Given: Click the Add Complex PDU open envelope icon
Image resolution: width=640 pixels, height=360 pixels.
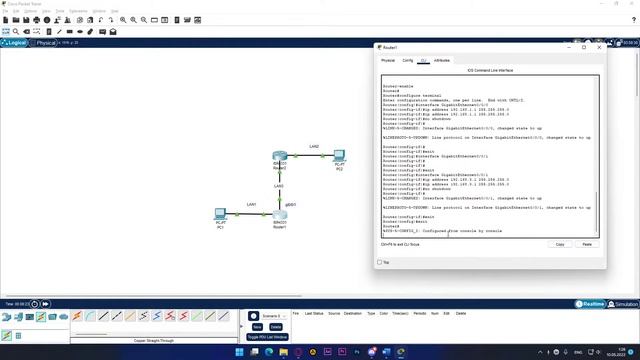Looking at the screenshot, I should click(113, 31).
